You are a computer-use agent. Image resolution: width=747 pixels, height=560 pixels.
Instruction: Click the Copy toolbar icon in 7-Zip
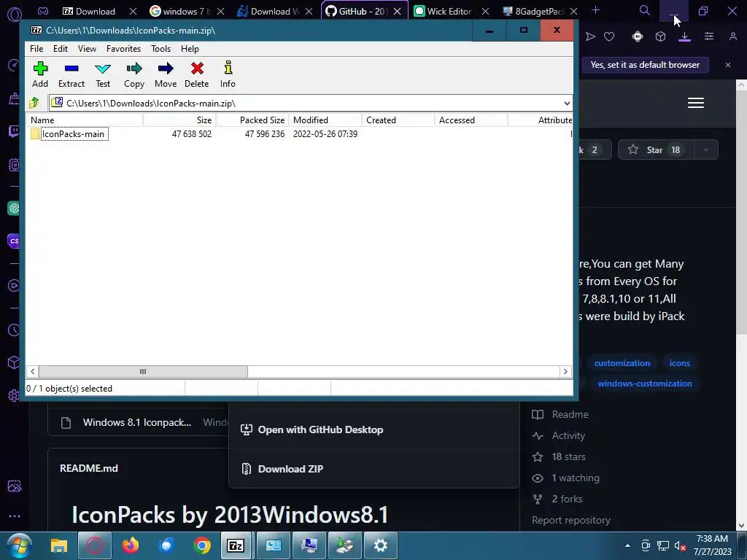134,74
